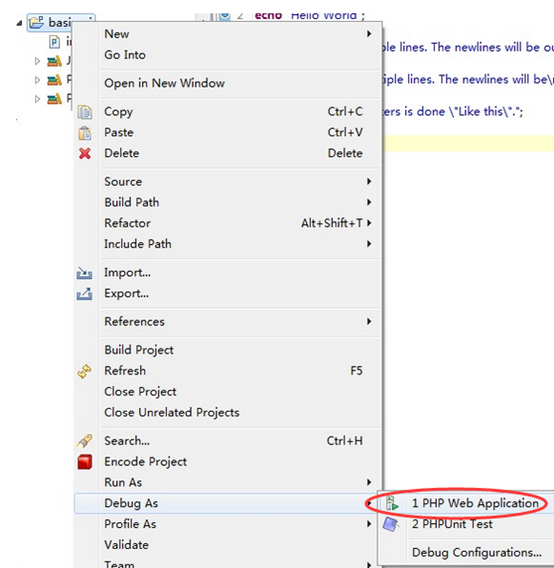Click the second library books icon
This screenshot has height=568, width=554.
[x=54, y=80]
